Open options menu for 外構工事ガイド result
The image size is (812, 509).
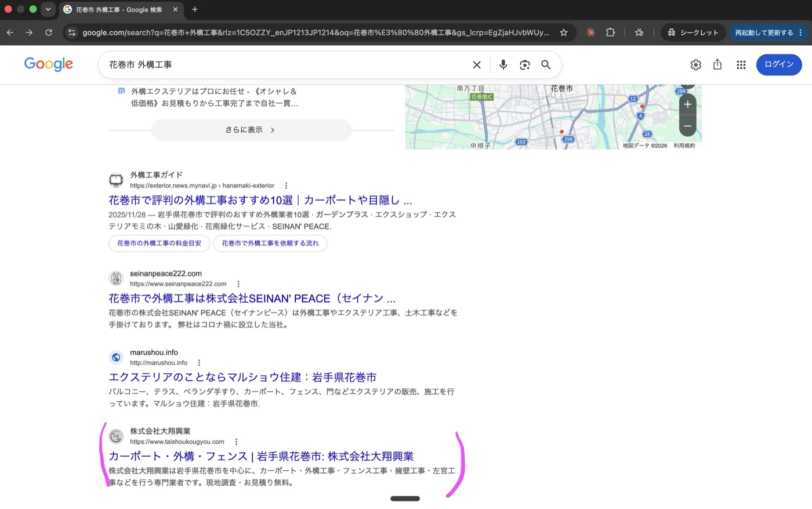click(286, 186)
